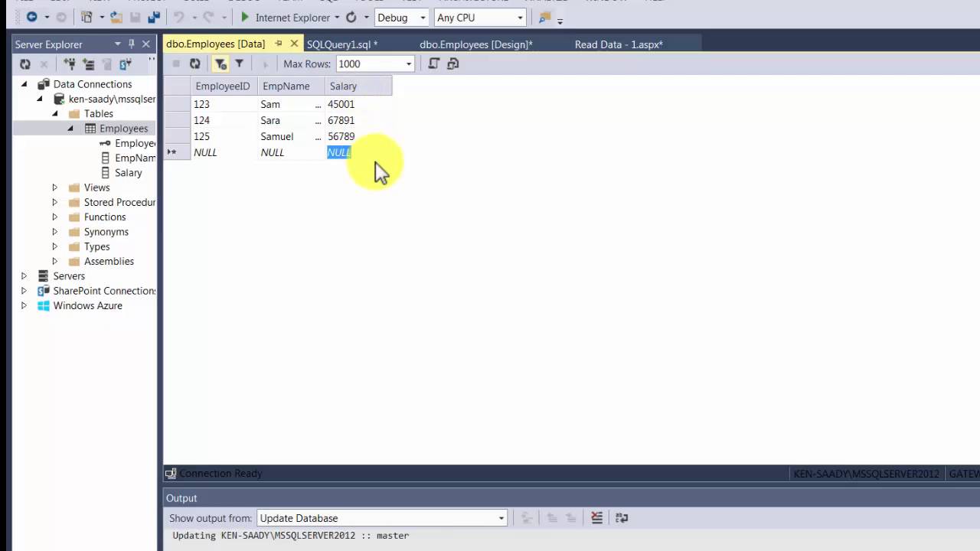Open the Server Explorer window options dropdown
The image size is (980, 551).
[x=117, y=44]
